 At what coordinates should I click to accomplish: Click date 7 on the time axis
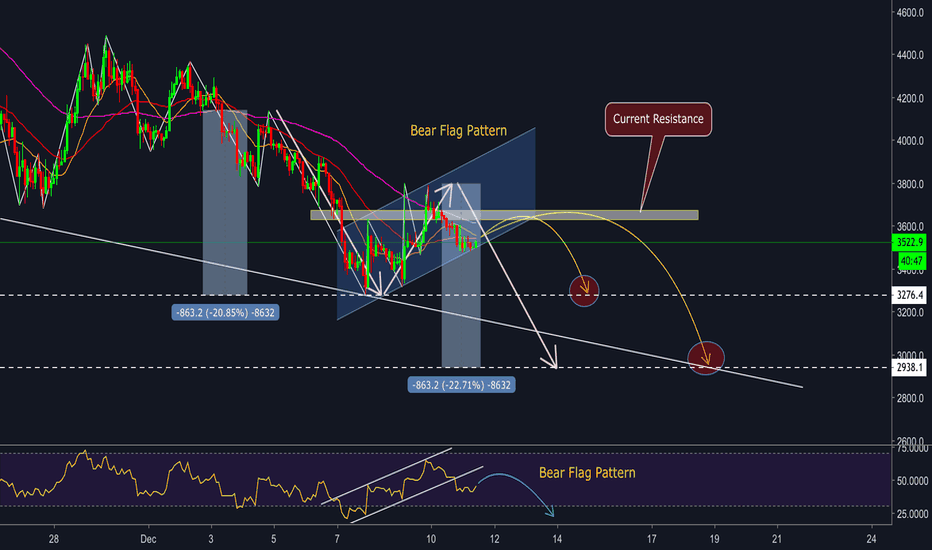(337, 539)
